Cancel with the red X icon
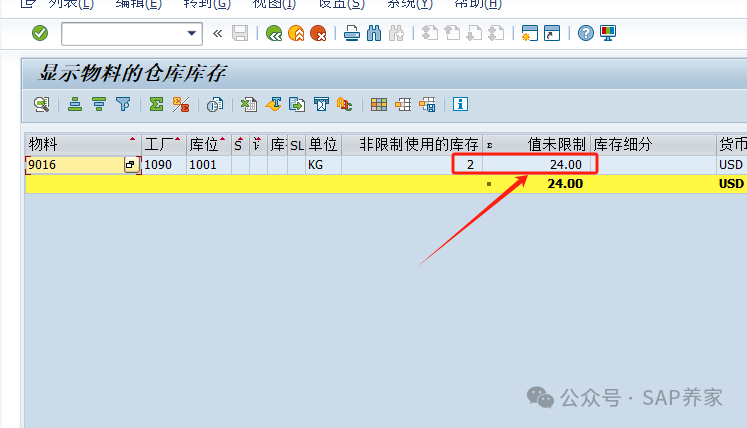This screenshot has height=428, width=747. pyautogui.click(x=318, y=33)
